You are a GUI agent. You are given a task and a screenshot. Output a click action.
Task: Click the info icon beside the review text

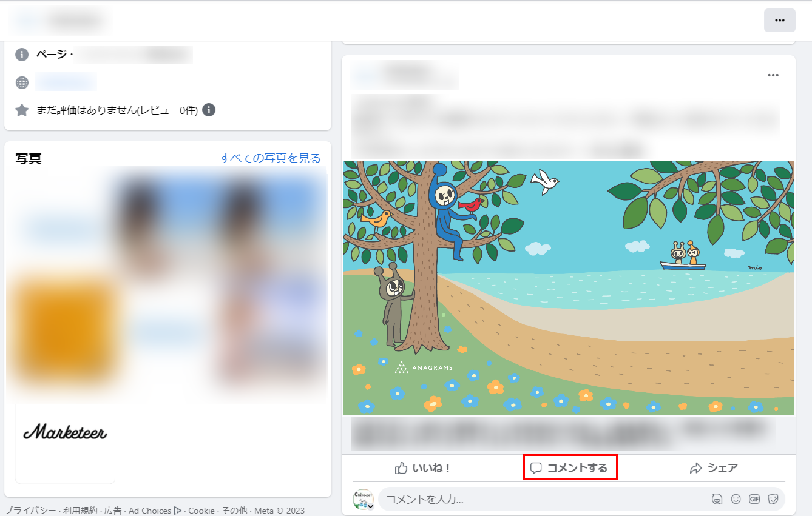click(209, 110)
